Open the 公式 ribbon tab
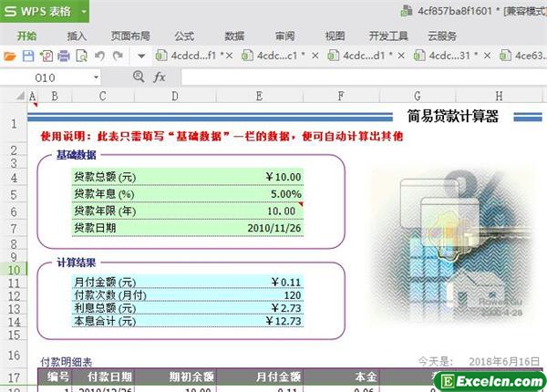This screenshot has width=547, height=392. tap(184, 36)
